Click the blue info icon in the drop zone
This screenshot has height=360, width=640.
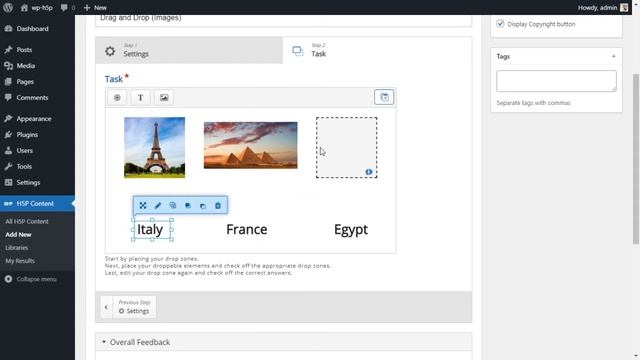point(369,172)
